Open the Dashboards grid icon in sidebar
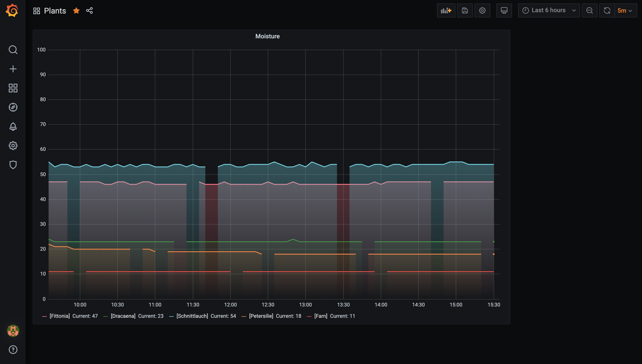 click(13, 88)
